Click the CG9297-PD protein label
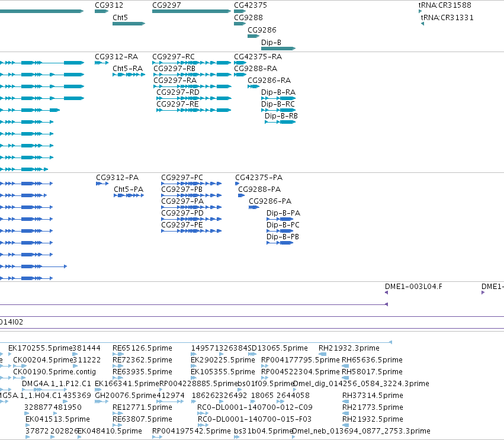 pos(182,213)
